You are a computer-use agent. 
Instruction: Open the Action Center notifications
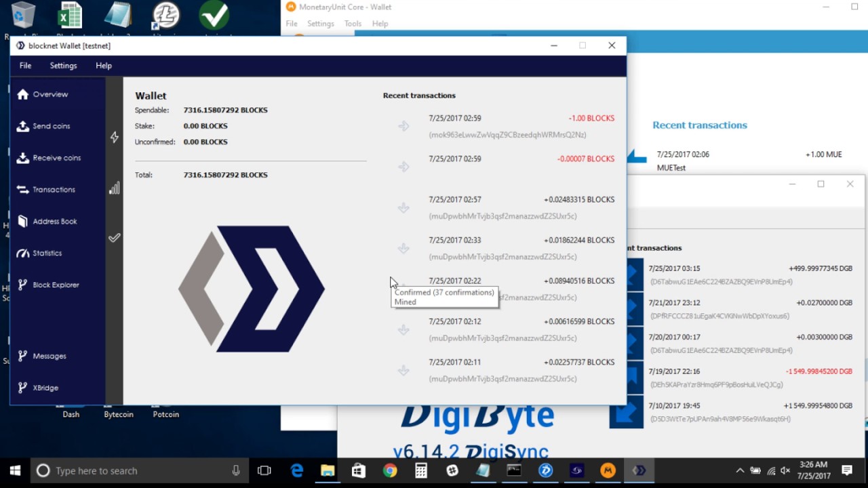[847, 470]
